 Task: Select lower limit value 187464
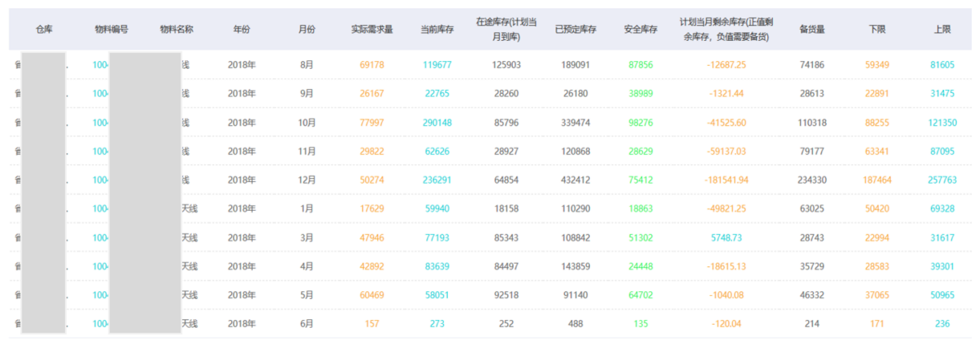coord(876,180)
